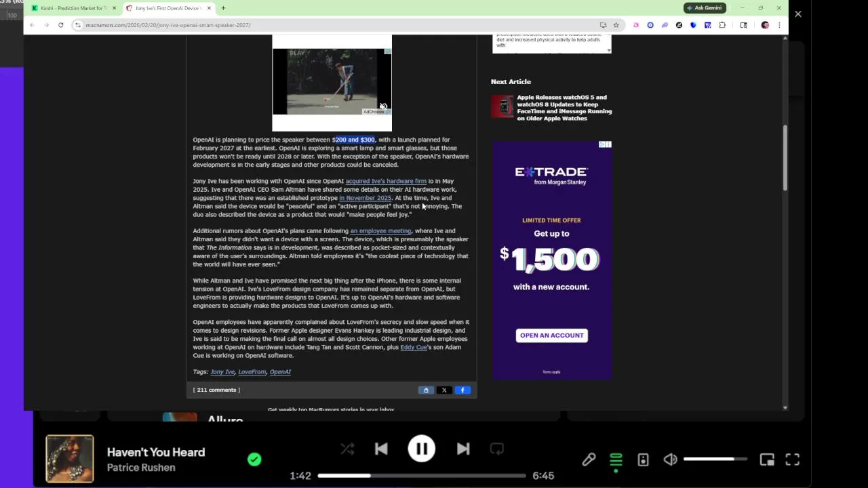This screenshot has height=488, width=868.
Task: Click the Haven't You Heard song title
Action: [x=156, y=452]
